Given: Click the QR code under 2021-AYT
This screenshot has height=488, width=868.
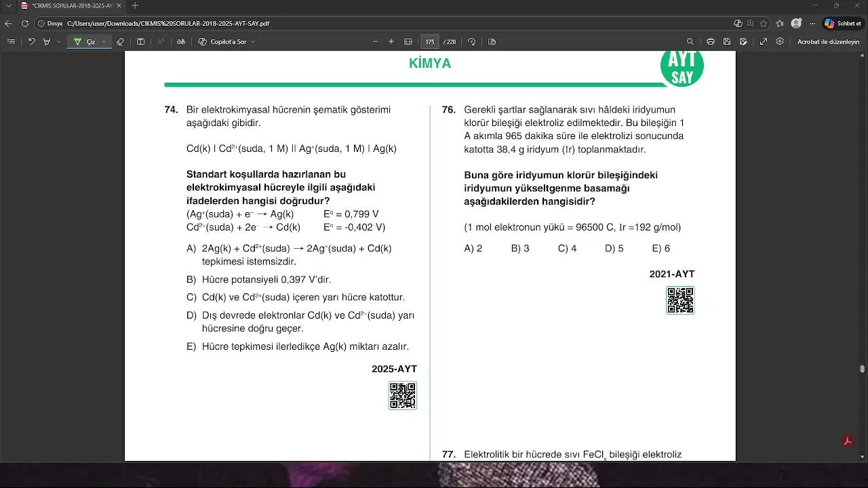Looking at the screenshot, I should click(680, 300).
